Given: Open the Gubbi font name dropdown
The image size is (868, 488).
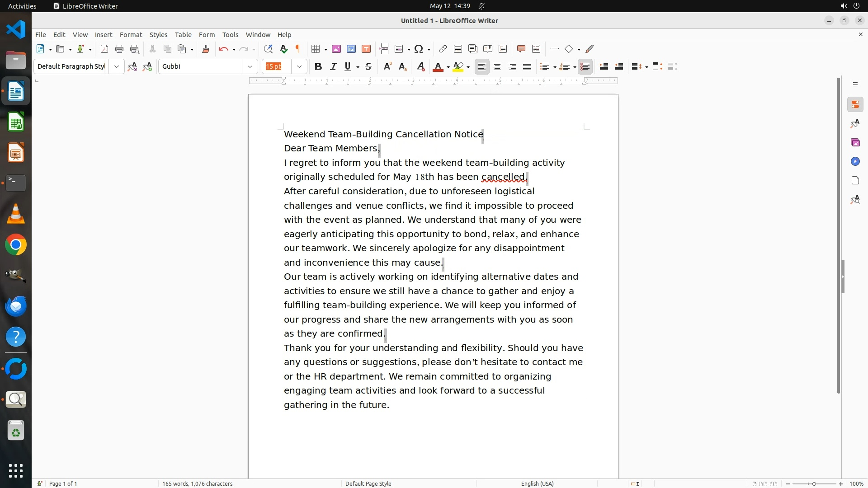Looking at the screenshot, I should pos(250,67).
